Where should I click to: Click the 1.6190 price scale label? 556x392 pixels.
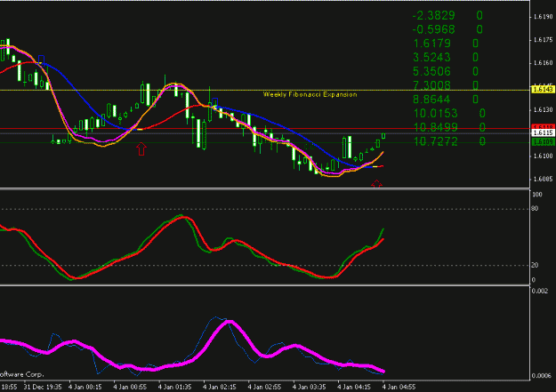[x=543, y=16]
